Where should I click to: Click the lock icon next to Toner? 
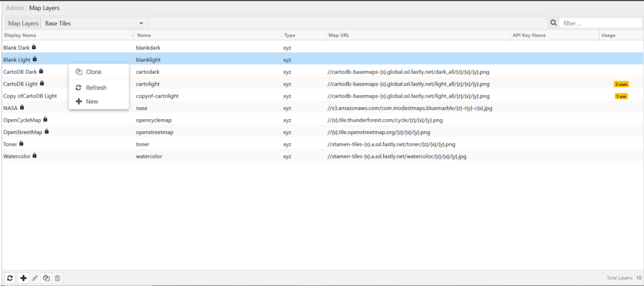coord(21,144)
